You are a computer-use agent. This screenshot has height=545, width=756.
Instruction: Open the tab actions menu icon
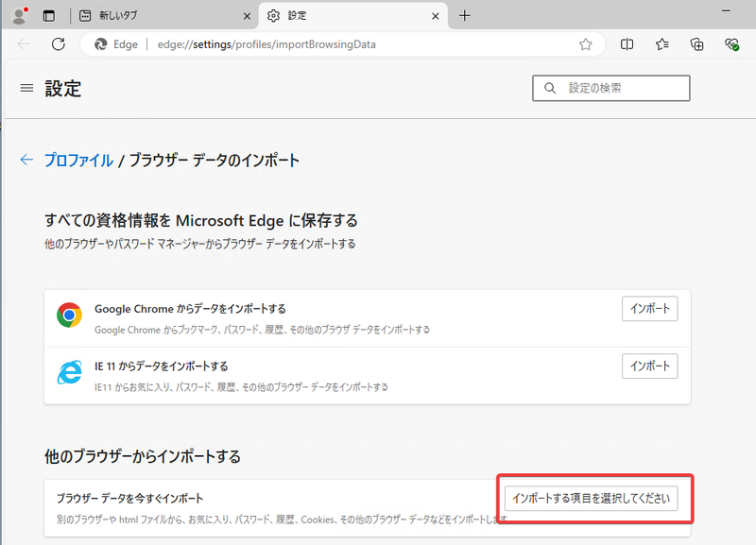[49, 16]
